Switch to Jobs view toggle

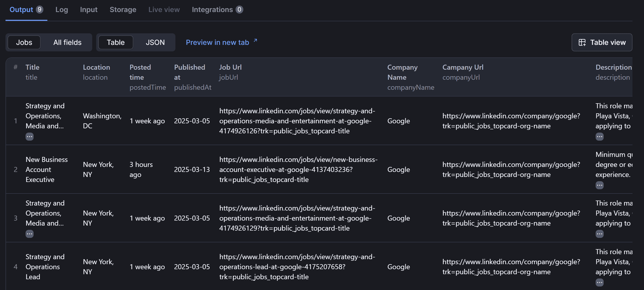24,42
